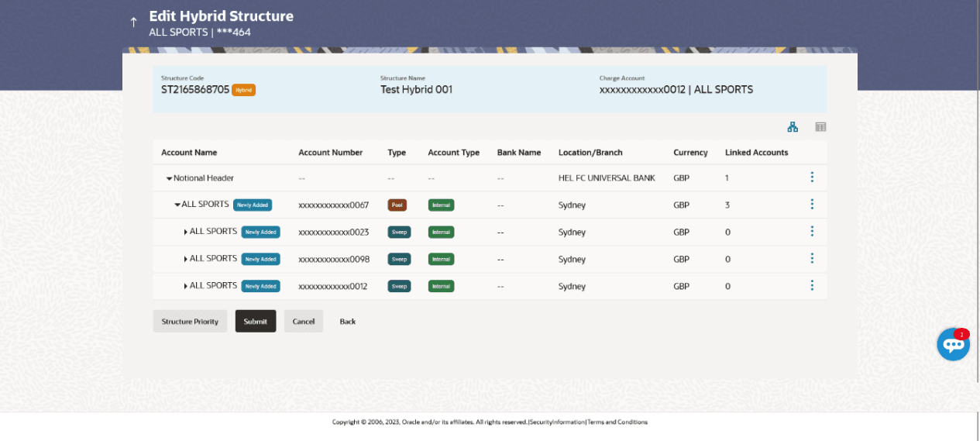Click the Structure Priority button

coord(190,322)
